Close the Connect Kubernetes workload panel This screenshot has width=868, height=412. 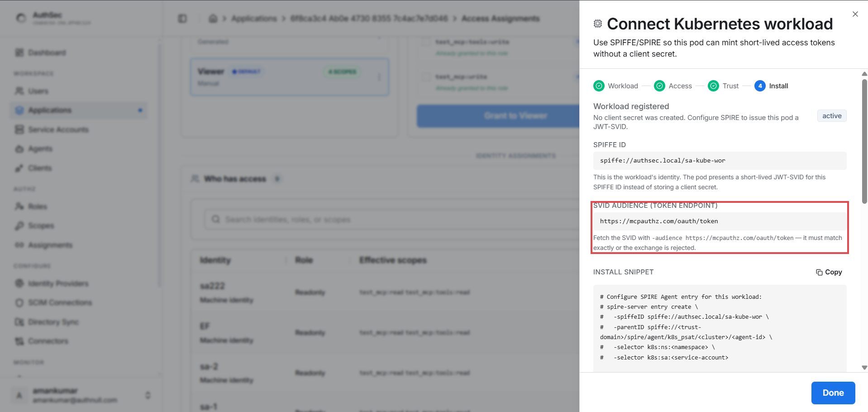coord(855,14)
